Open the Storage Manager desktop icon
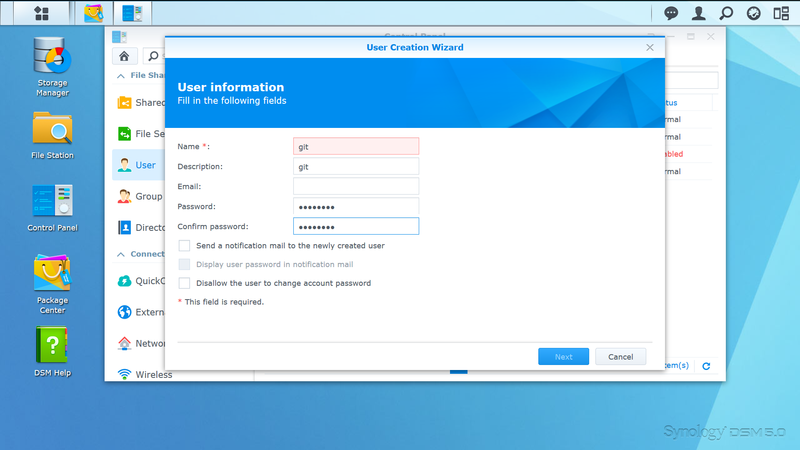 (52, 66)
